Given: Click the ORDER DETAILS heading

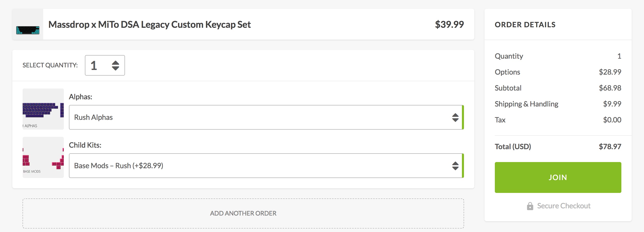Looking at the screenshot, I should (x=525, y=25).
